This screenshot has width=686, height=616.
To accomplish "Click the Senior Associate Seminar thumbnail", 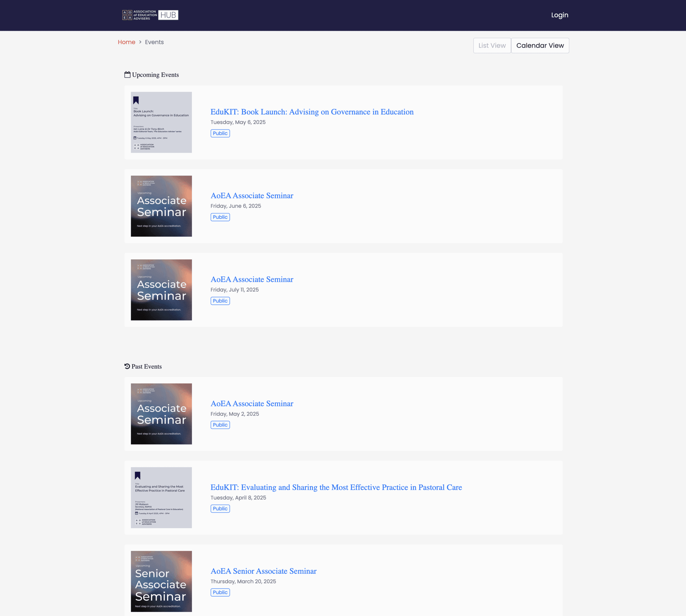I will click(x=161, y=581).
